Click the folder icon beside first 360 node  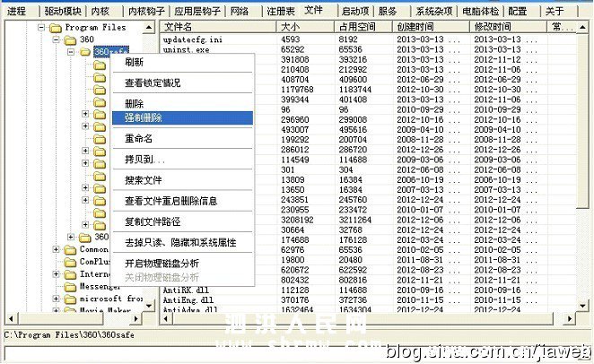click(x=71, y=39)
